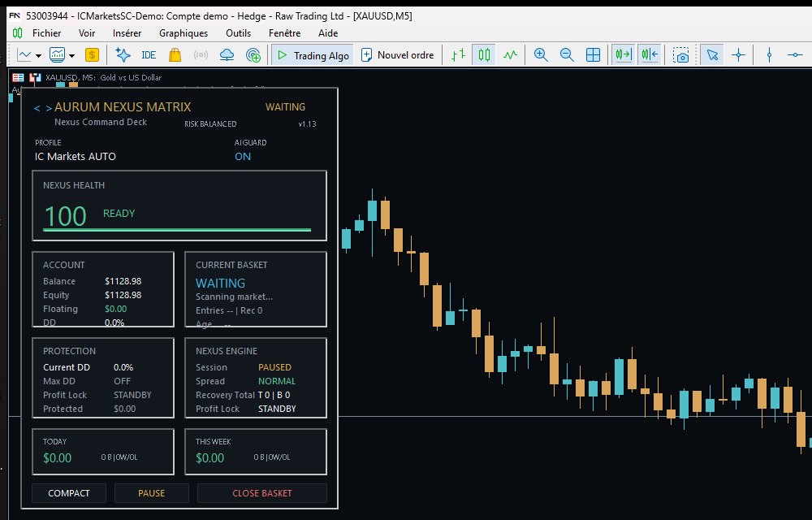Zoom out of the chart
The height and width of the screenshot is (520, 812).
pos(567,55)
